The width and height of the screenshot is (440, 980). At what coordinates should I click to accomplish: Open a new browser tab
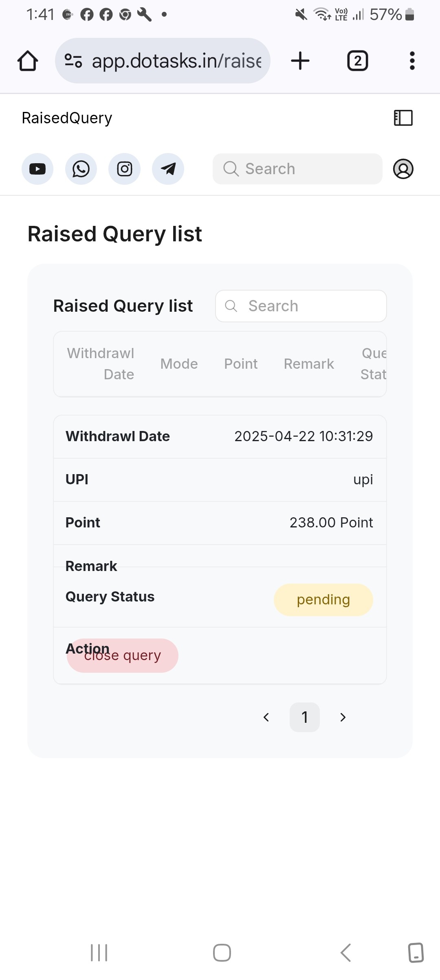pos(300,61)
